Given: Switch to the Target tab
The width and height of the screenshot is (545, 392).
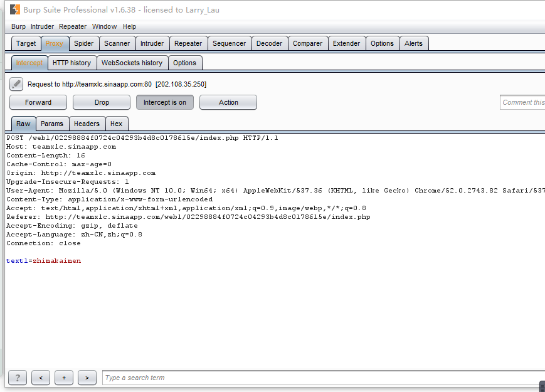Looking at the screenshot, I should (x=26, y=43).
